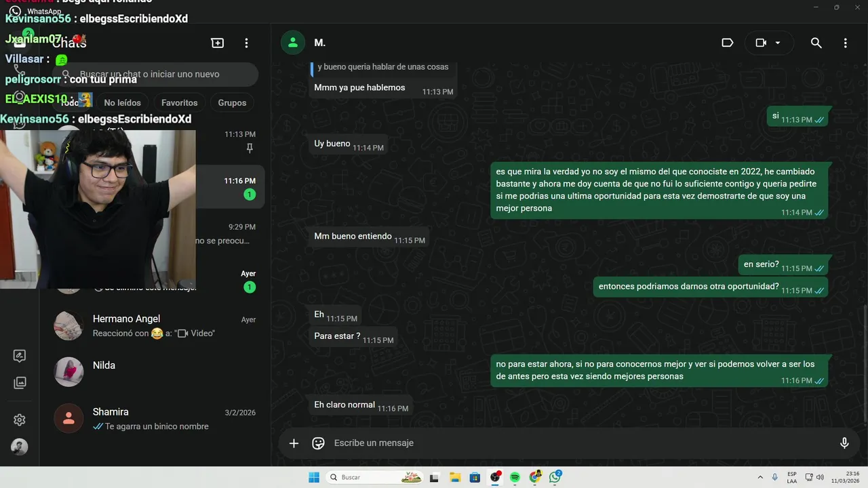The width and height of the screenshot is (868, 488).
Task: Open File Explorer from the taskbar
Action: [455, 477]
